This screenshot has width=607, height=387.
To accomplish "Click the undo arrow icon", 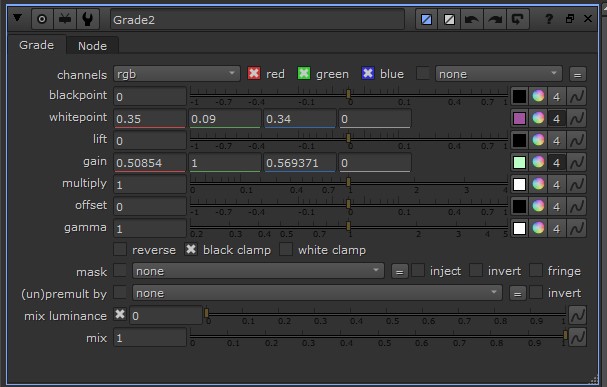I will pyautogui.click(x=472, y=19).
